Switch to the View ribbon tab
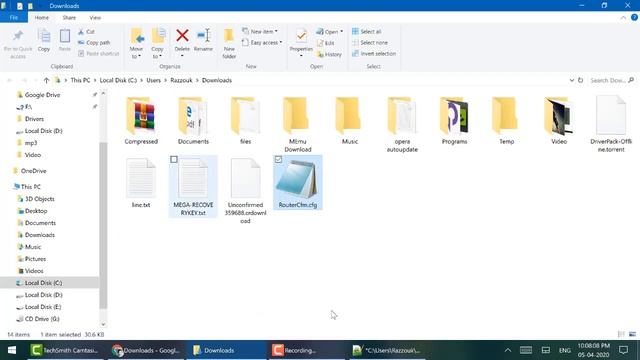This screenshot has width=640, height=360. [95, 18]
